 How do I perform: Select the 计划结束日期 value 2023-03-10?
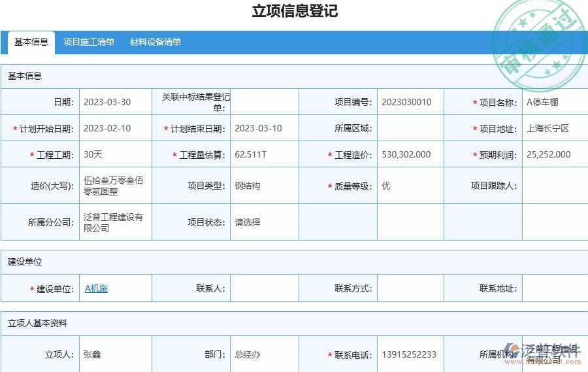(x=258, y=128)
